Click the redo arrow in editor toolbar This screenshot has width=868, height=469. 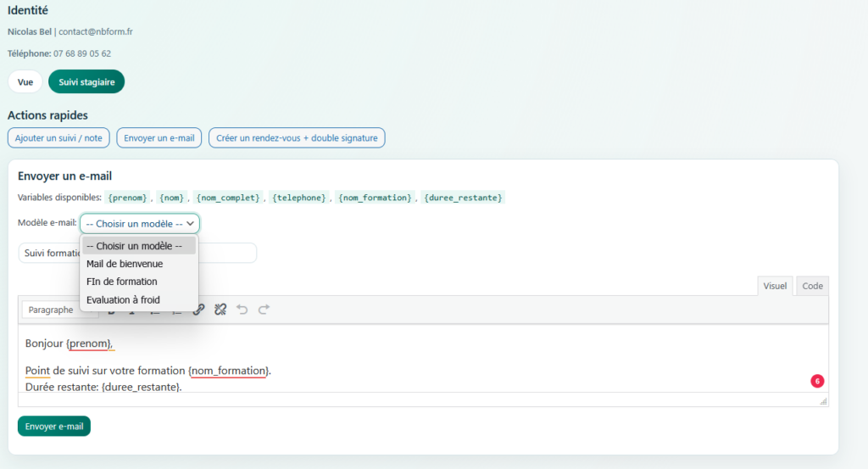pyautogui.click(x=264, y=310)
